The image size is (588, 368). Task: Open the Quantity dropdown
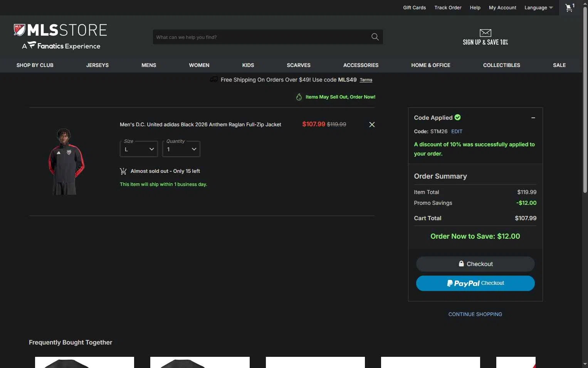click(x=181, y=149)
